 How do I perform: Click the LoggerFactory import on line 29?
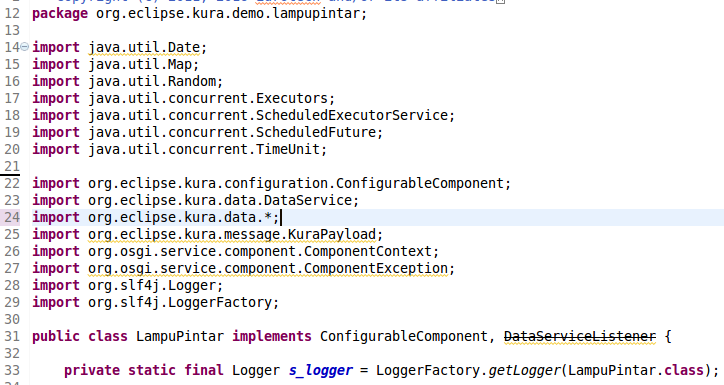[156, 303]
